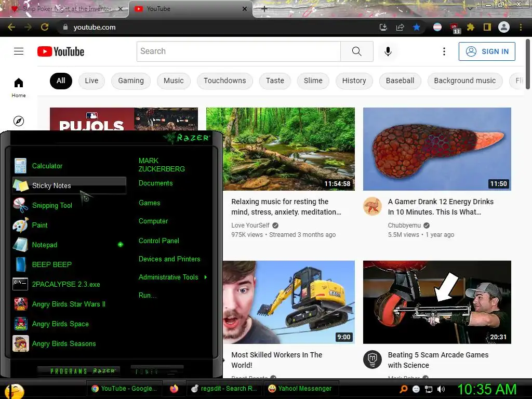The image size is (532, 399).
Task: Click into the YouTube search field
Action: coord(238,51)
